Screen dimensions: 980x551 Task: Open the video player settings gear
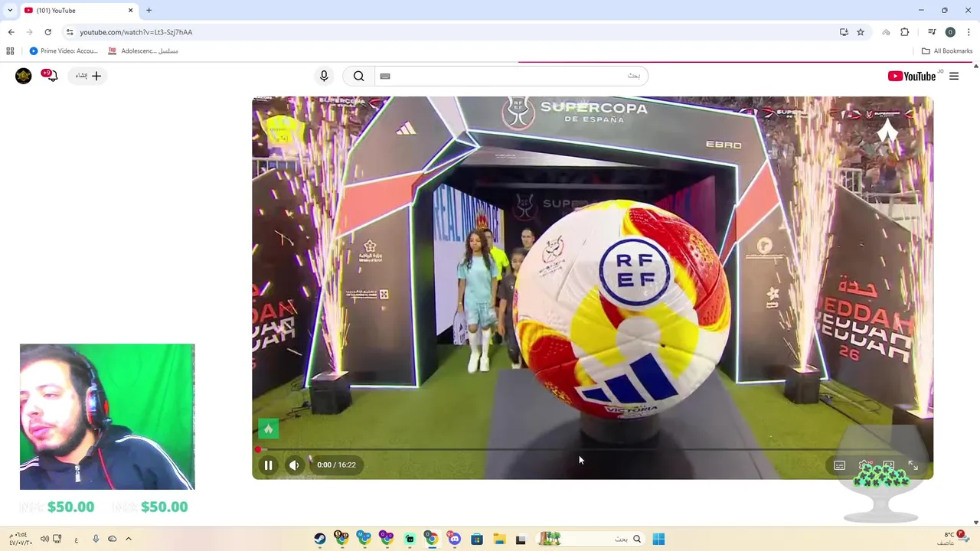(864, 465)
